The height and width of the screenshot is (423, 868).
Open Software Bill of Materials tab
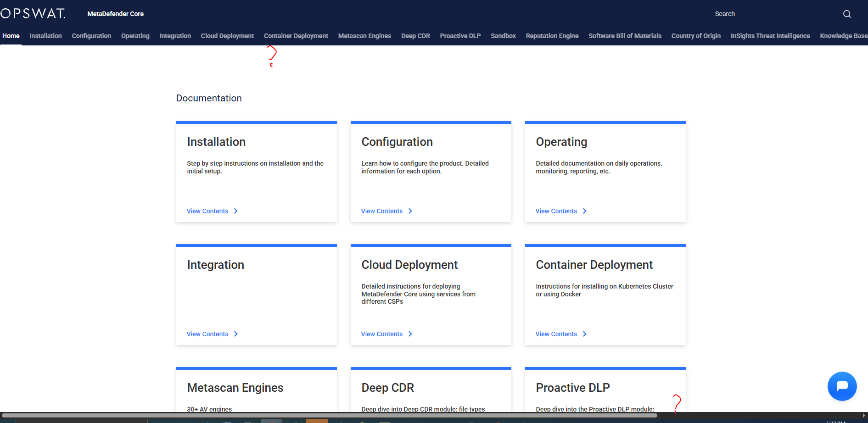pyautogui.click(x=625, y=36)
